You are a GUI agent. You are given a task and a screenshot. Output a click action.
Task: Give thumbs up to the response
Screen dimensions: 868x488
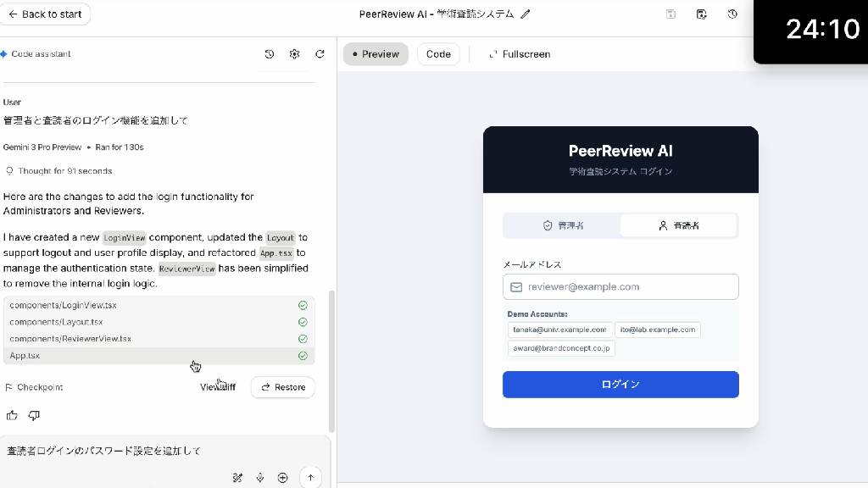12,415
